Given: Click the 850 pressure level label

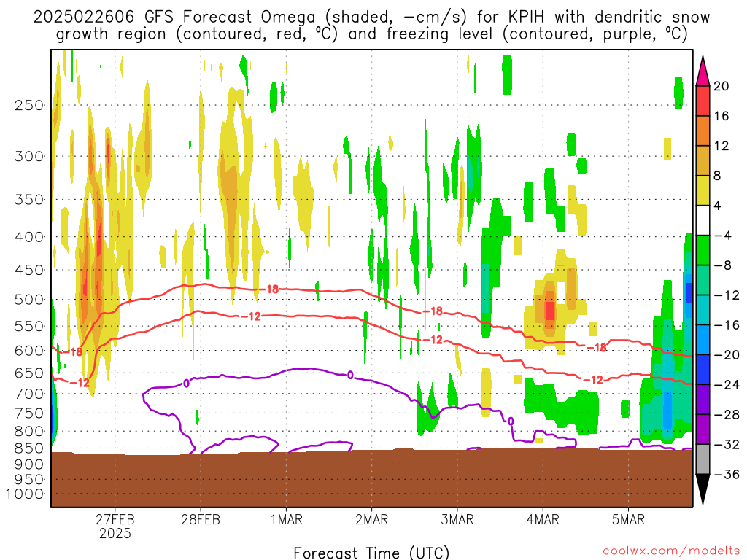Looking at the screenshot, I should [x=29, y=448].
